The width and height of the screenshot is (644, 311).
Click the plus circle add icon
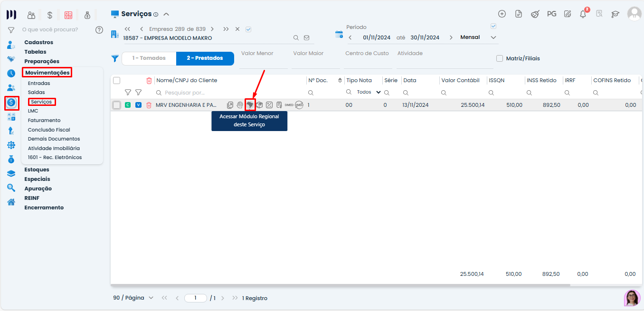click(x=502, y=14)
